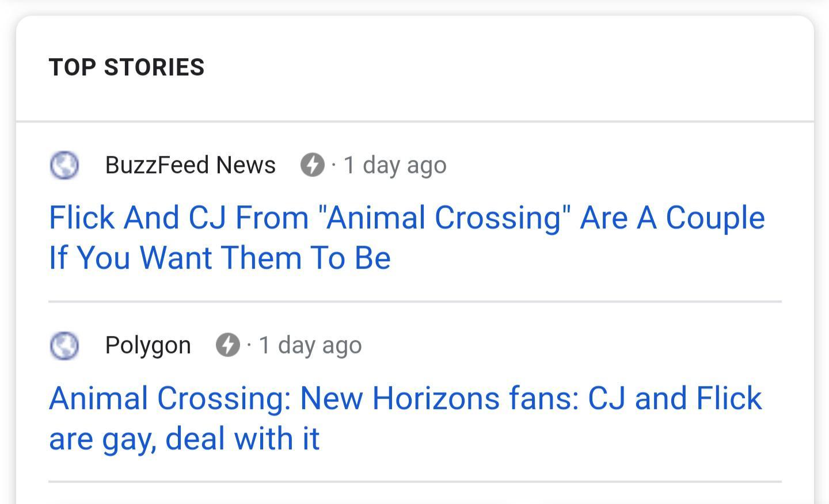Select the first story's 1 day ago timestamp

tap(394, 165)
